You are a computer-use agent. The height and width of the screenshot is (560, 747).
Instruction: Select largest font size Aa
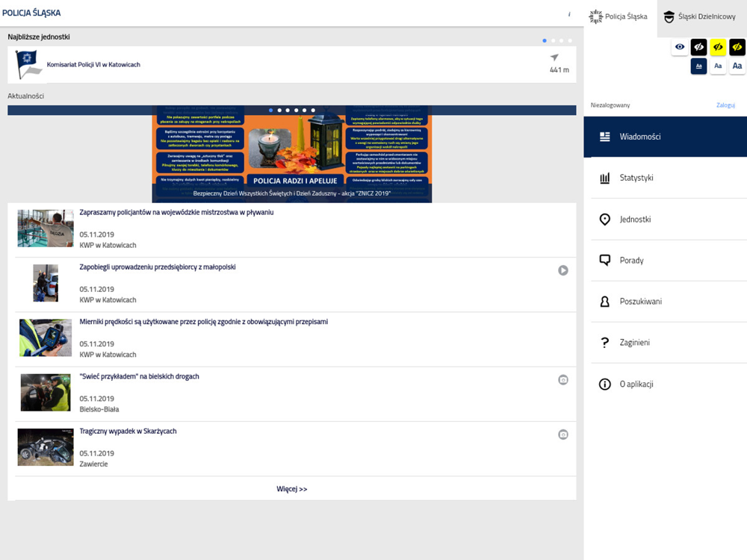click(737, 66)
